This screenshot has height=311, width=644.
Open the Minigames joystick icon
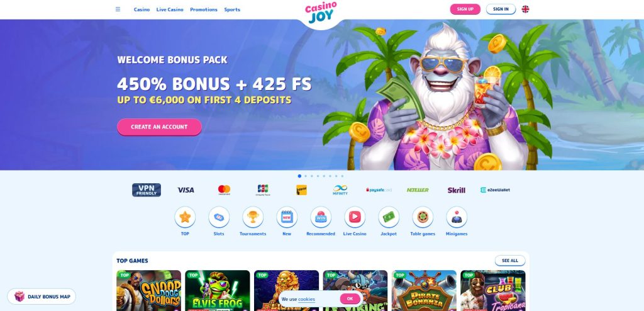pos(457,217)
